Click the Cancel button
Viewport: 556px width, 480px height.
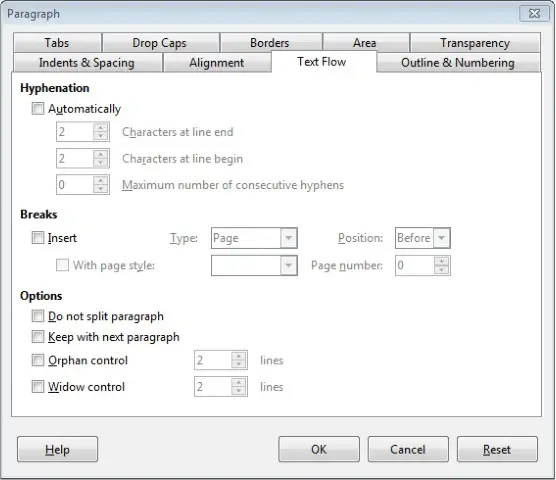pos(408,449)
